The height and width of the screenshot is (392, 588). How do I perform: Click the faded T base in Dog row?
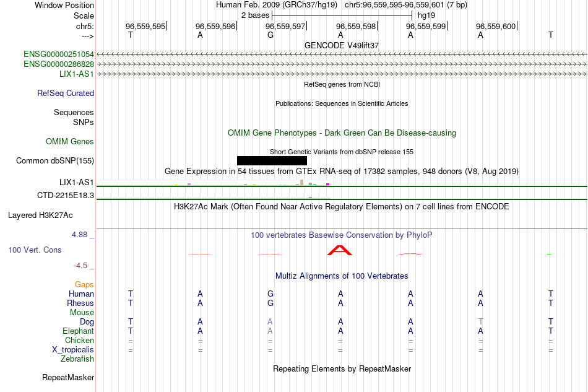(481, 321)
